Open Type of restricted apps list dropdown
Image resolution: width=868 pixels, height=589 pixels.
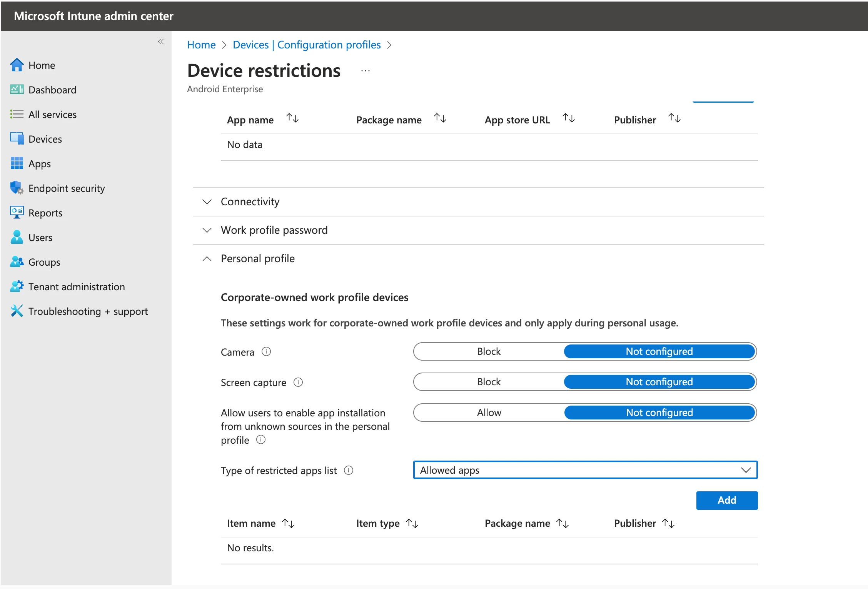pyautogui.click(x=585, y=470)
